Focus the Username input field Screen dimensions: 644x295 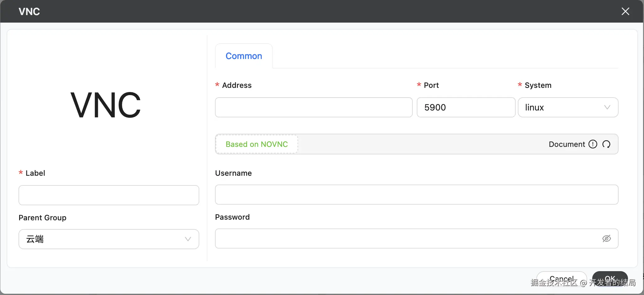416,195
